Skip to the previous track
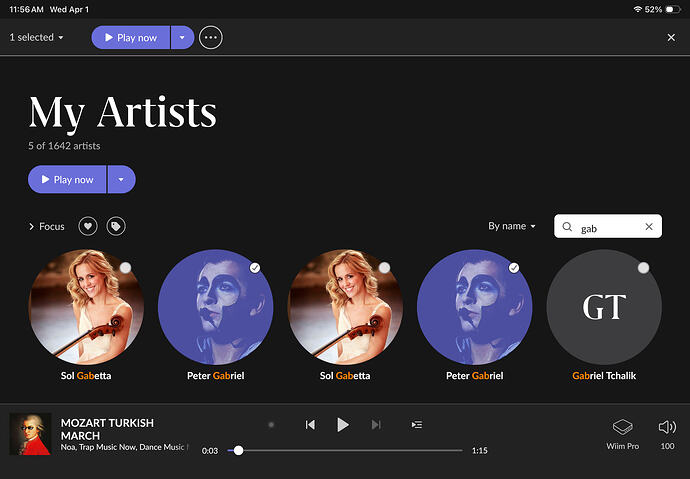The image size is (690, 479). pyautogui.click(x=310, y=425)
